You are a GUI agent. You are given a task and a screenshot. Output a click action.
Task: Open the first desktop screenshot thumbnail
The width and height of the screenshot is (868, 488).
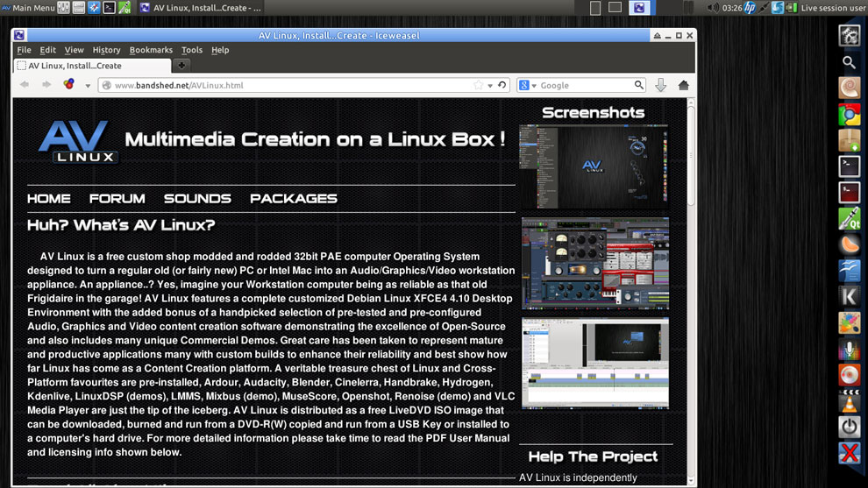pos(594,166)
